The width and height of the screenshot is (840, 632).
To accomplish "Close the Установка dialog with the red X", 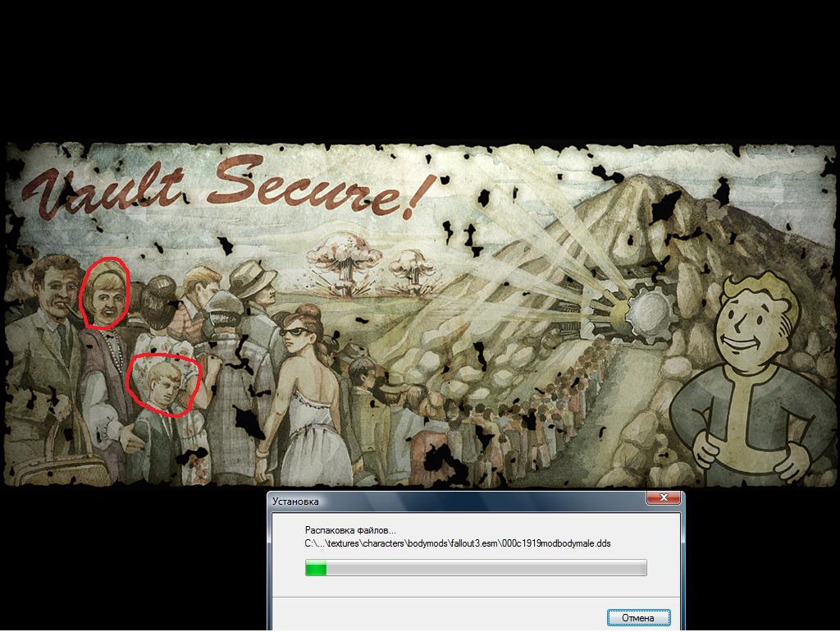I will click(663, 499).
